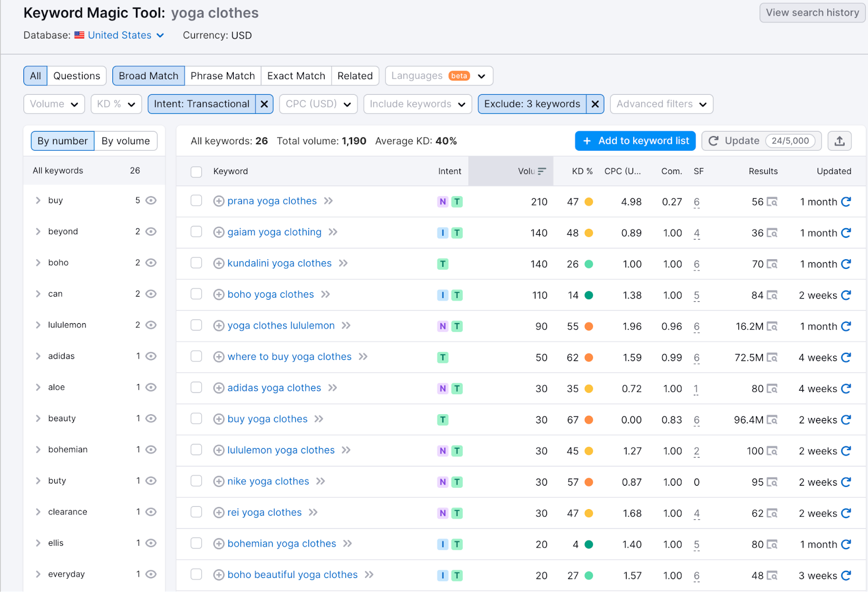Open double-arrow next to kundalini yoga clothes
Image resolution: width=868 pixels, height=592 pixels.
[x=343, y=263]
